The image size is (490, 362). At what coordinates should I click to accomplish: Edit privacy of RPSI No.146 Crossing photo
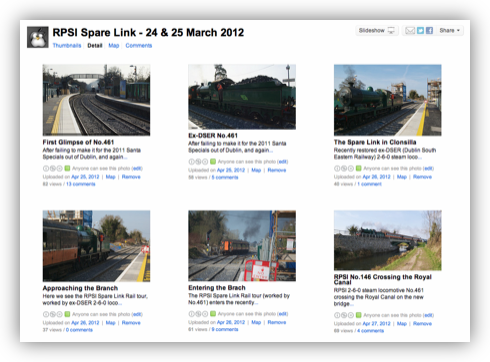(x=428, y=315)
